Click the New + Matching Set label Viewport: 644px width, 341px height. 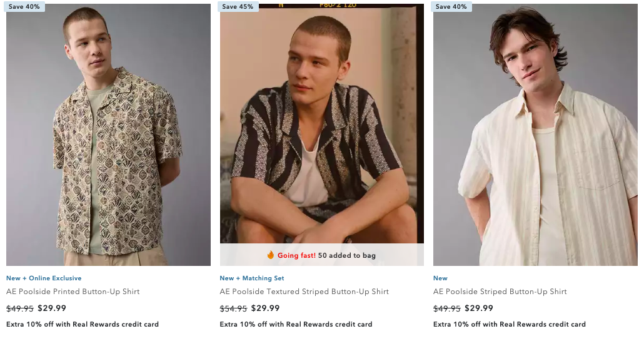[251, 278]
